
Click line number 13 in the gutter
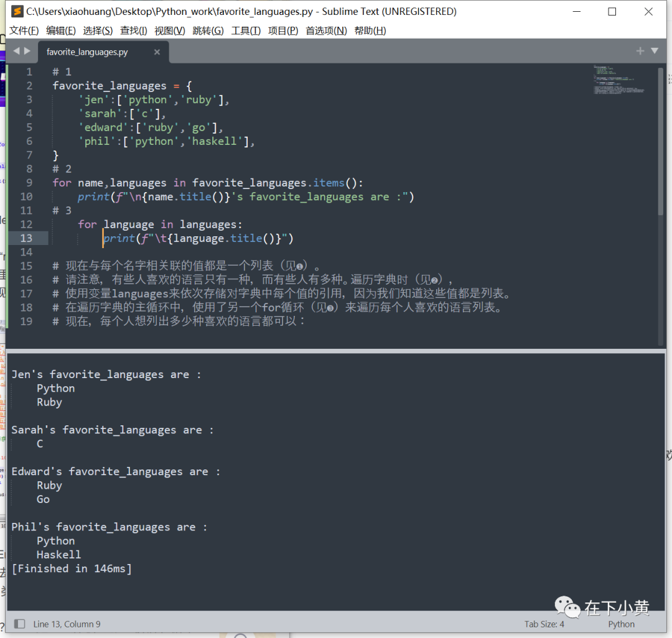[26, 238]
